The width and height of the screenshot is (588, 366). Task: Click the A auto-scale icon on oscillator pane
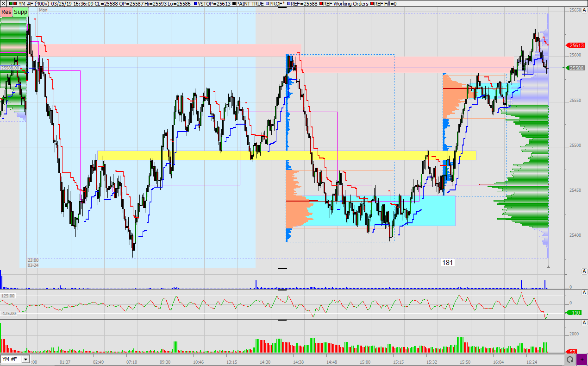585,293
